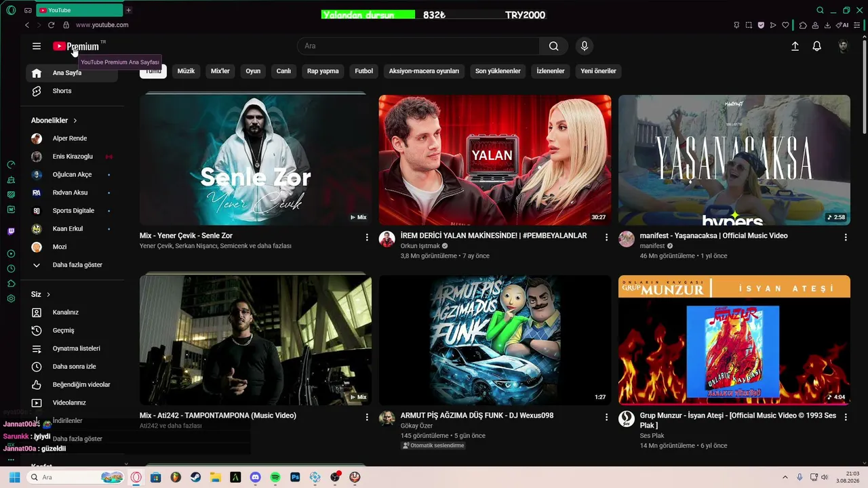Open options menu for Ati242 TAMPONTAMPONA mix
868x488 pixels.
tap(367, 417)
